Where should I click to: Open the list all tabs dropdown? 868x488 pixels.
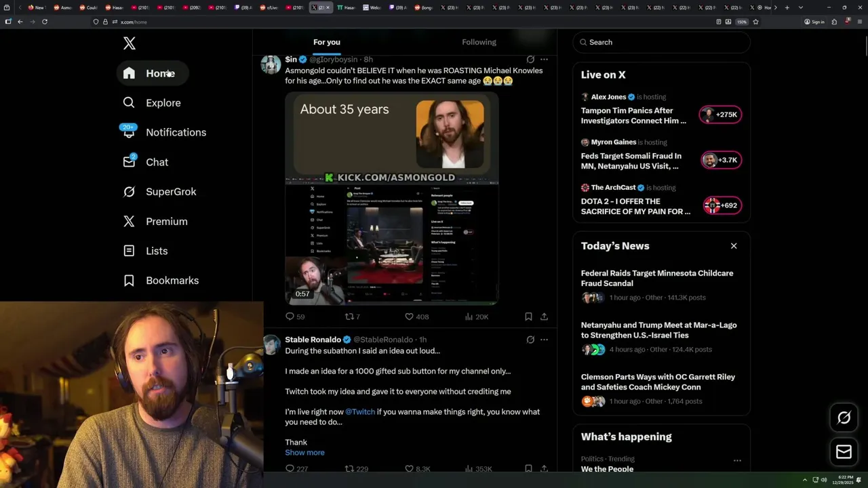pyautogui.click(x=801, y=7)
